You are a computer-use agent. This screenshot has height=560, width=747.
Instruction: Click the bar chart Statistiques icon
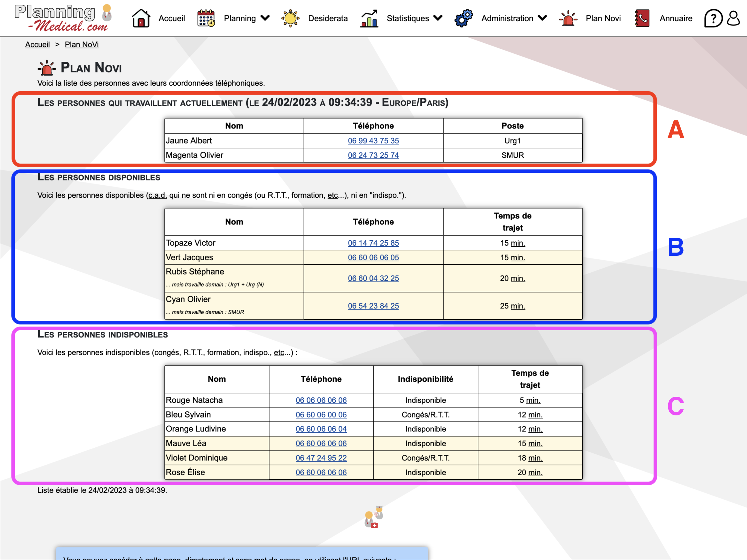(369, 18)
